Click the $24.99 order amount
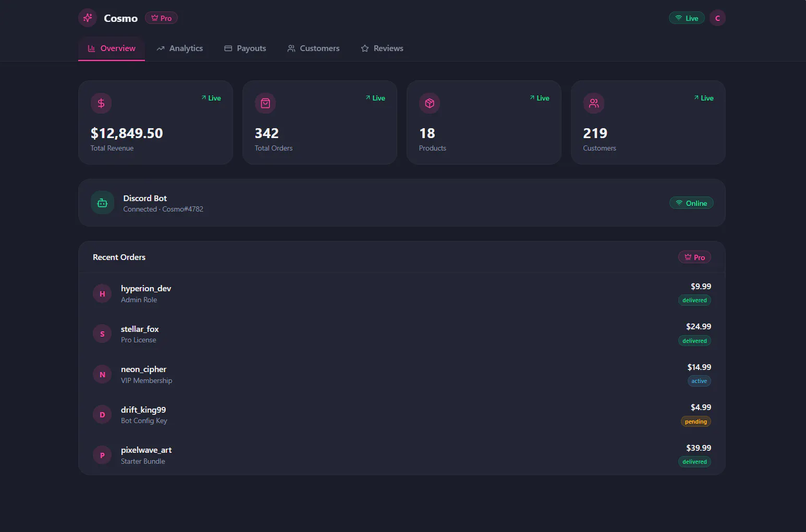This screenshot has width=806, height=532. [x=699, y=327]
